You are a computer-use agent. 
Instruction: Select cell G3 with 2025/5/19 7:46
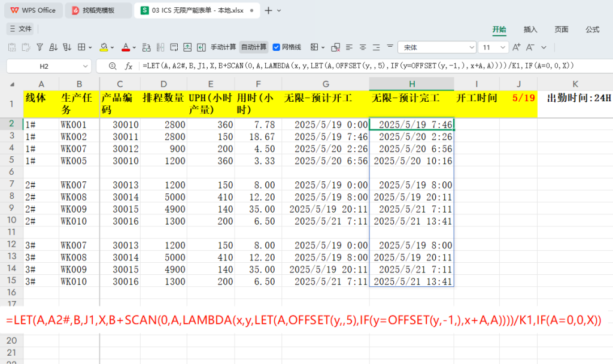tap(325, 136)
